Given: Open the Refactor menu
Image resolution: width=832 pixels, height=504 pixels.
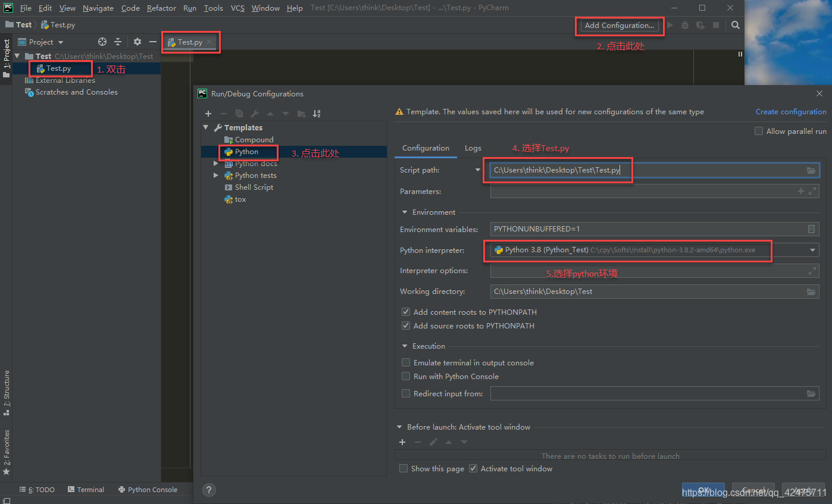Looking at the screenshot, I should tap(161, 8).
